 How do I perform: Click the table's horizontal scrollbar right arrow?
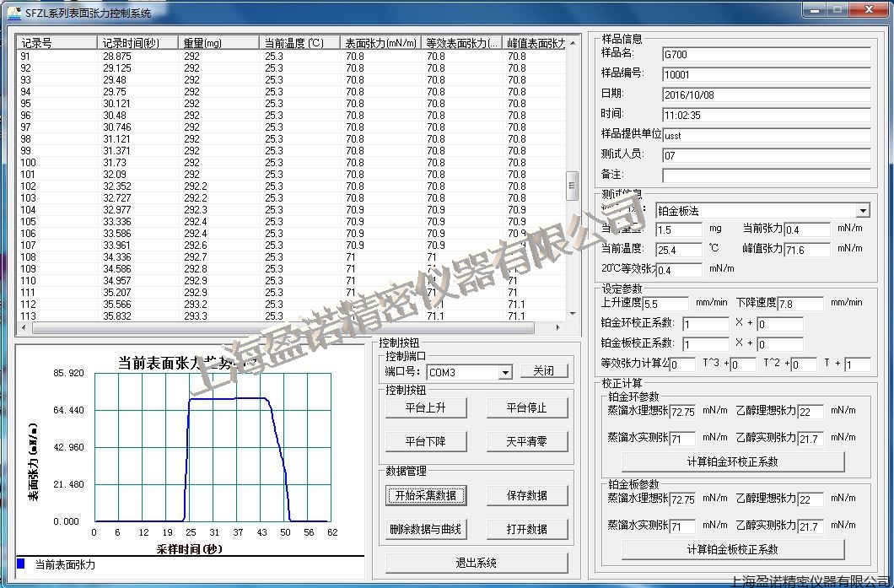[557, 327]
